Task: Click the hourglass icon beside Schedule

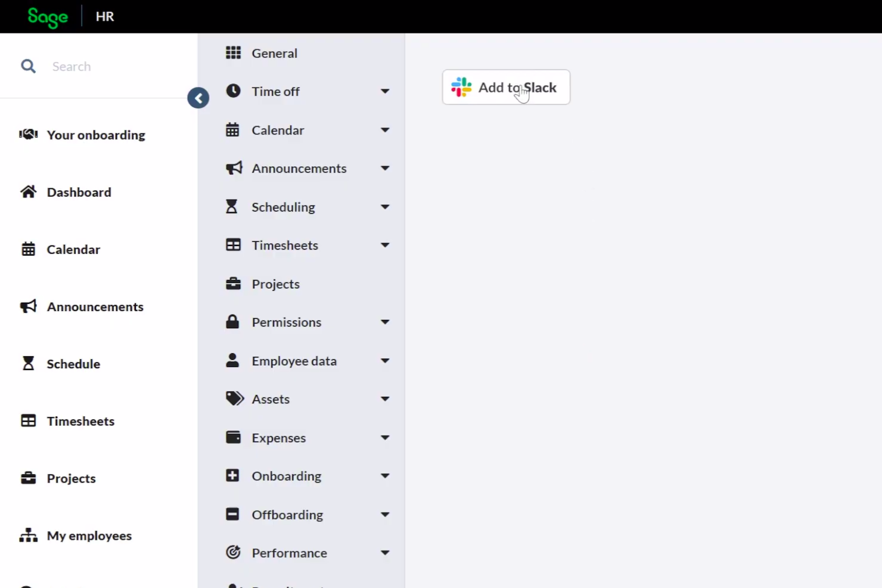Action: click(28, 363)
